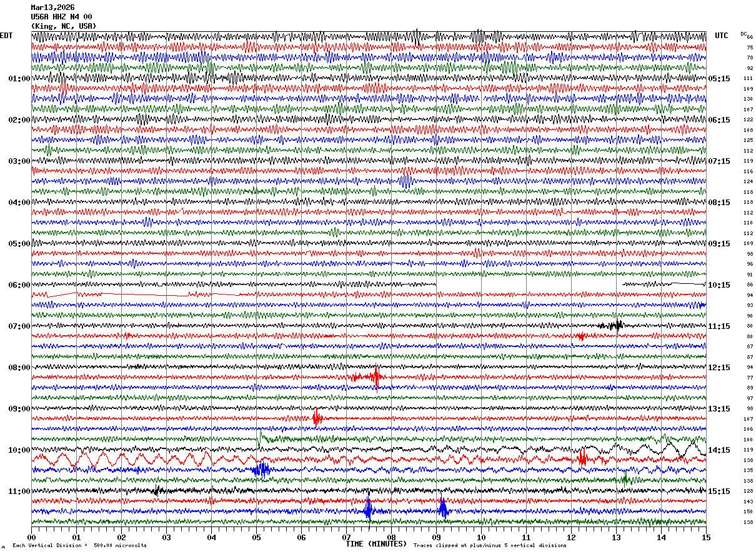Click the red spike near minute 6 below the 09:00 trace
Image resolution: width=756 pixels, height=554 pixels.
click(317, 418)
